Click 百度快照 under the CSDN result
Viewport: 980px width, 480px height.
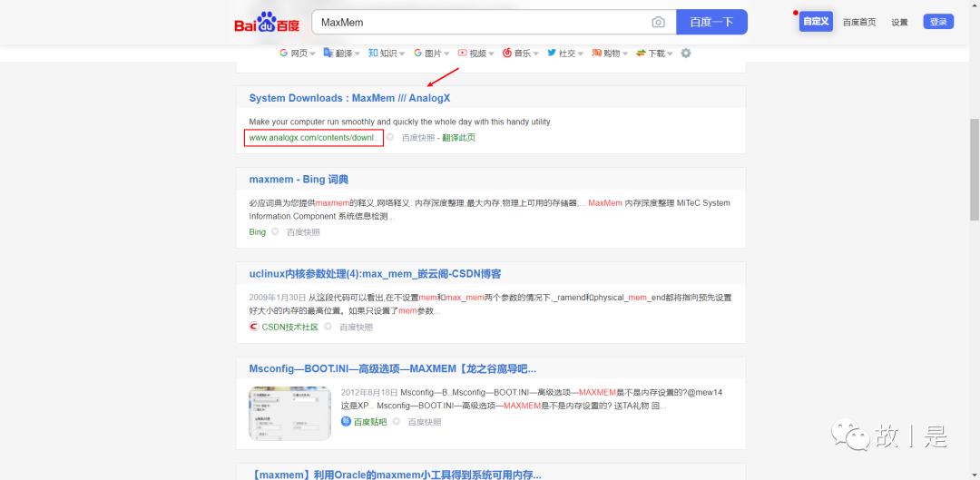click(x=357, y=327)
